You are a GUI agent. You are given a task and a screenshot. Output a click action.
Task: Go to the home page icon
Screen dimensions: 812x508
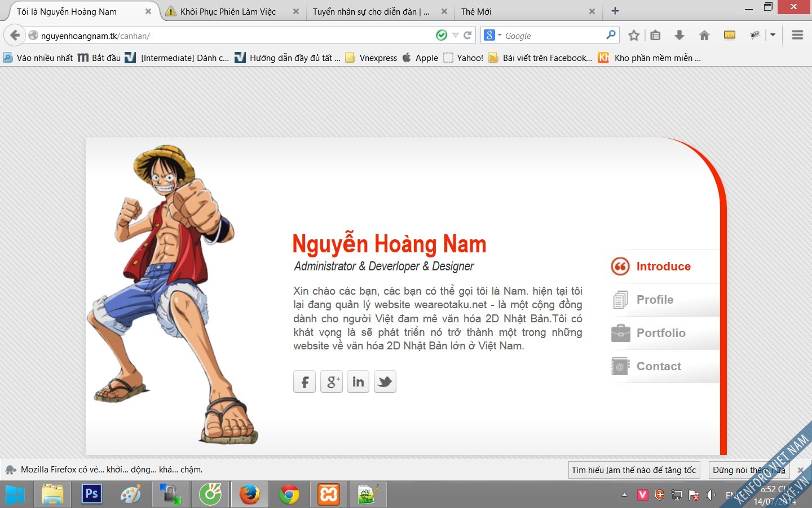tap(704, 36)
